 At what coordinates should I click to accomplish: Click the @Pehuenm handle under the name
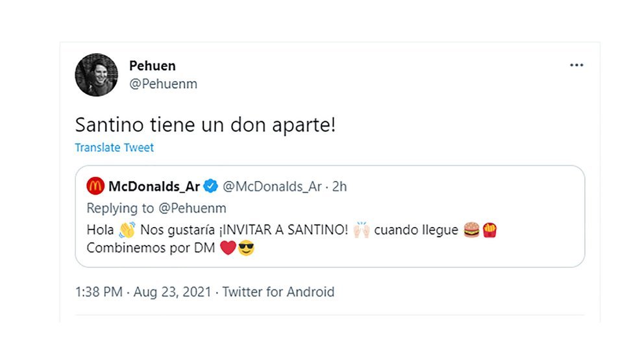(163, 84)
